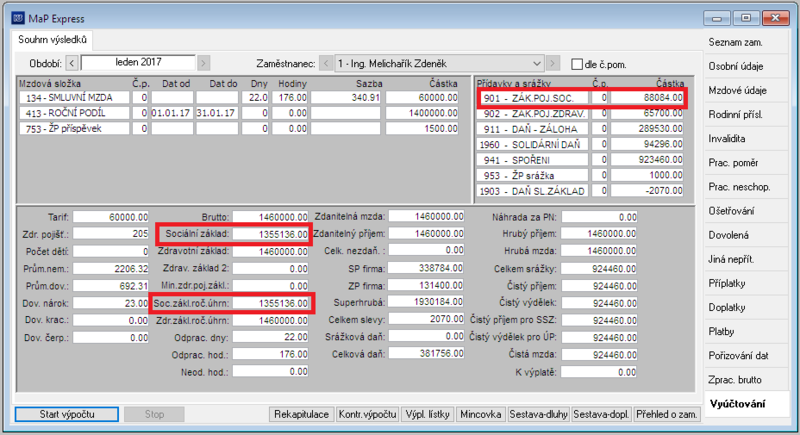Click the Prům.nem. value 2206.32
The width and height of the screenshot is (800, 435).
click(111, 268)
